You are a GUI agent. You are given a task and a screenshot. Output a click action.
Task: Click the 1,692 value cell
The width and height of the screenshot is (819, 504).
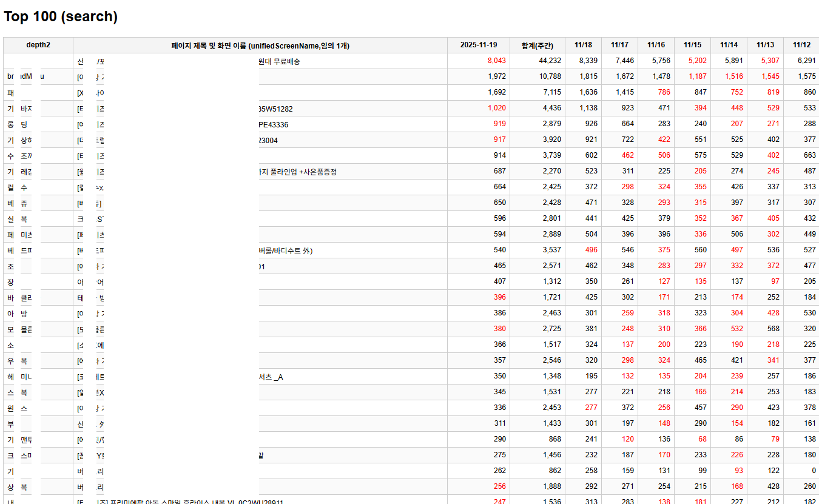pos(479,93)
